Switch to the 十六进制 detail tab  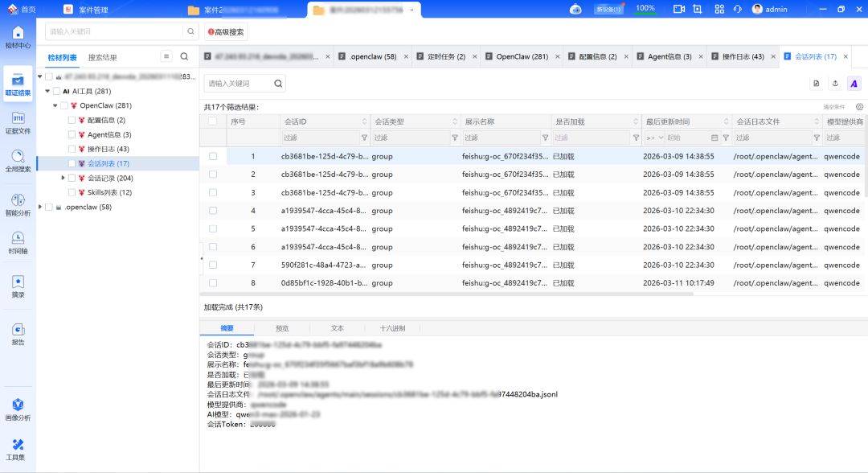392,328
